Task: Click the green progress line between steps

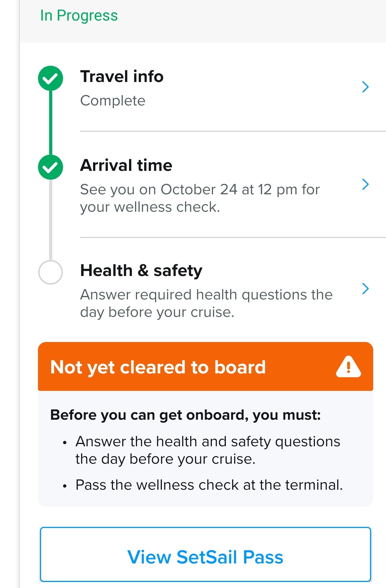Action: pyautogui.click(x=51, y=123)
